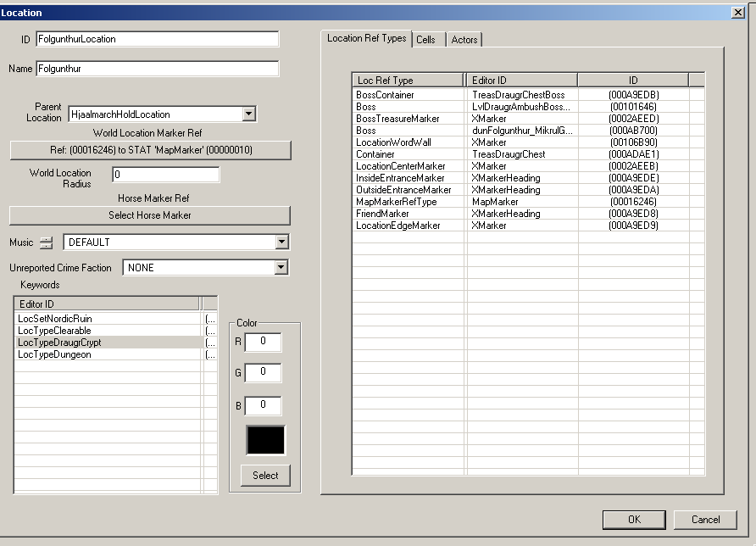Click the Music stepper icon
This screenshot has height=546, width=756.
point(47,242)
